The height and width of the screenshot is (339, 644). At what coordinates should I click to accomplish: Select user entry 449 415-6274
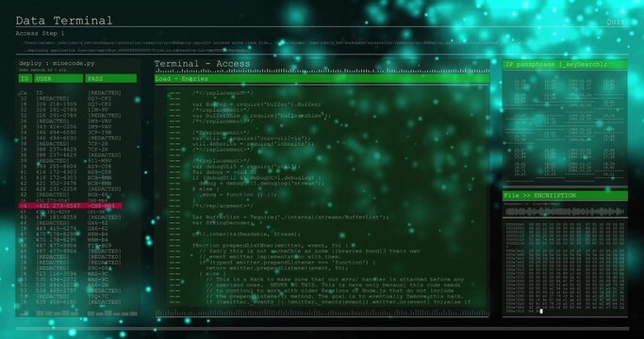coord(57,229)
